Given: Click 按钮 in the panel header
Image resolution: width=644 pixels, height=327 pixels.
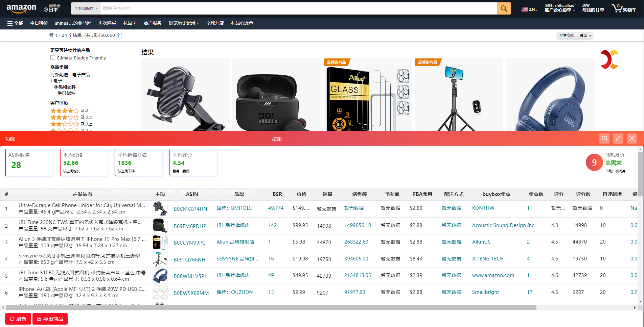Looking at the screenshot, I should [x=277, y=139].
